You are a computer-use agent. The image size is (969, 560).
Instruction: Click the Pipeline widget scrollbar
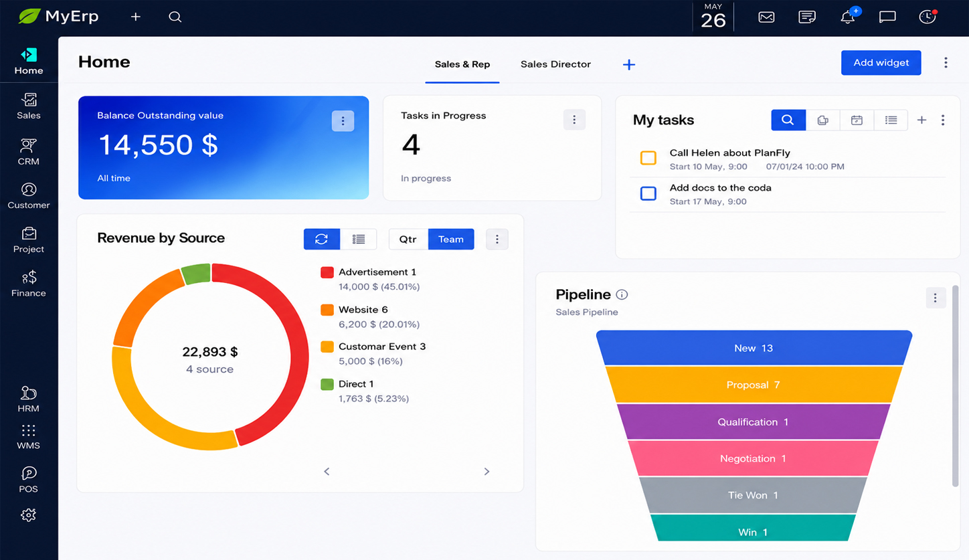(956, 385)
